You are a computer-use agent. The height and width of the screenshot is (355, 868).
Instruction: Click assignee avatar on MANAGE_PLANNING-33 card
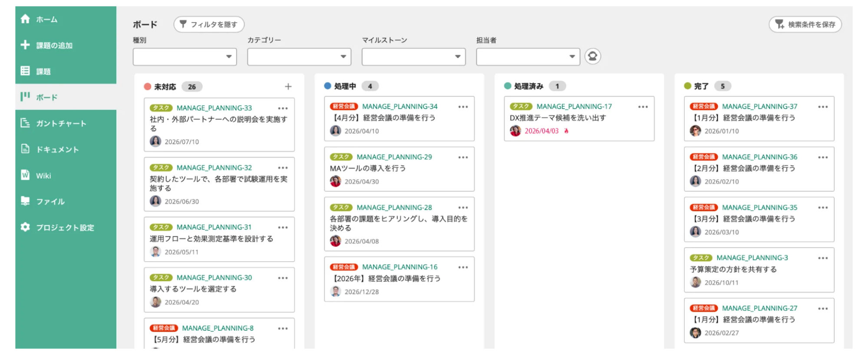[155, 141]
